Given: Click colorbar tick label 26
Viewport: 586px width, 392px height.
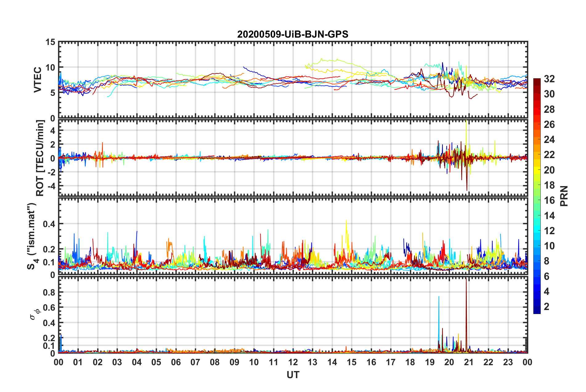Looking at the screenshot, I should coord(549,125).
